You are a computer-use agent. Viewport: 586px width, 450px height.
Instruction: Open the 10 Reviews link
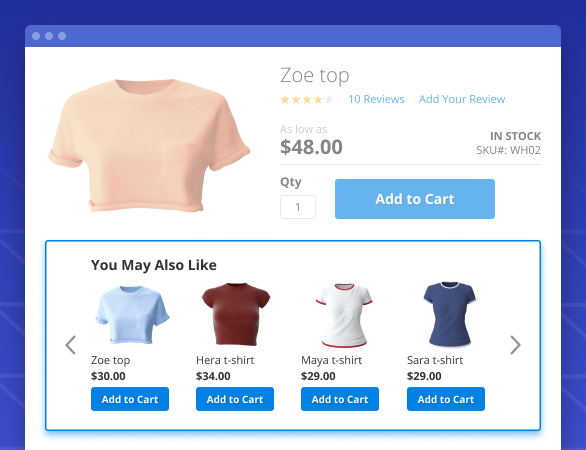376,99
